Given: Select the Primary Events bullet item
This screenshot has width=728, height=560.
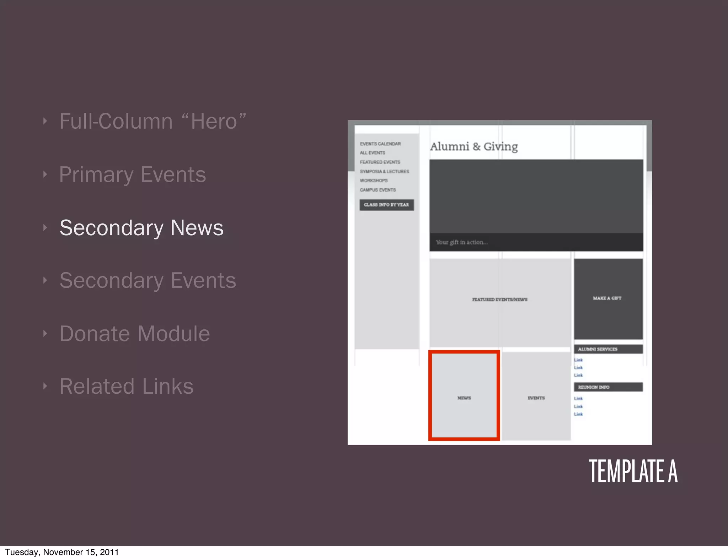Looking at the screenshot, I should tap(133, 175).
